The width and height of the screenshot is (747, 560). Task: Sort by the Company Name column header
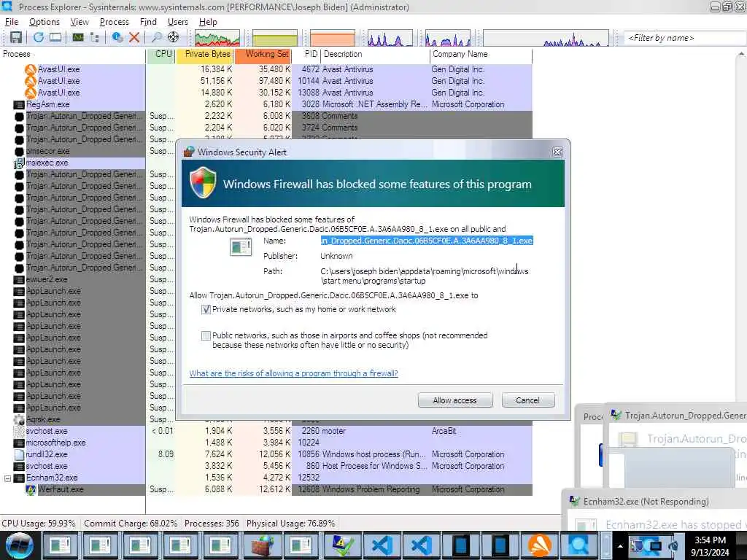click(481, 54)
